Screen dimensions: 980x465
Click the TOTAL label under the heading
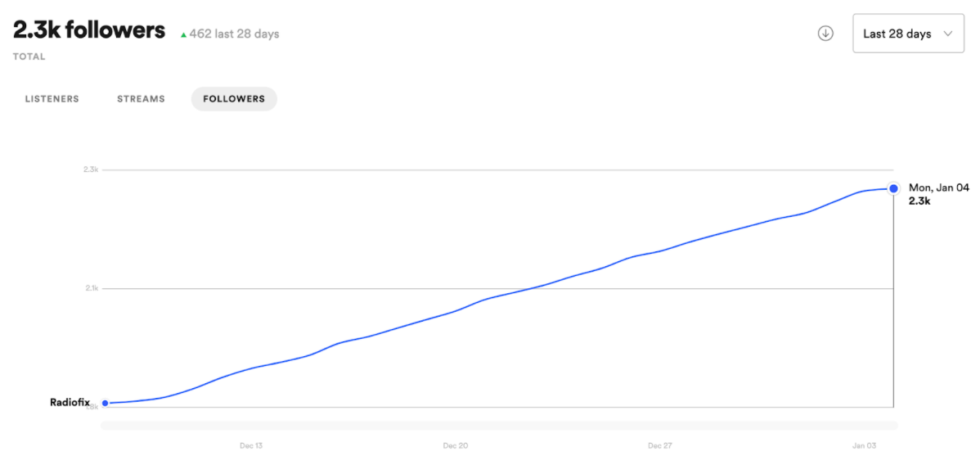pyautogui.click(x=29, y=57)
